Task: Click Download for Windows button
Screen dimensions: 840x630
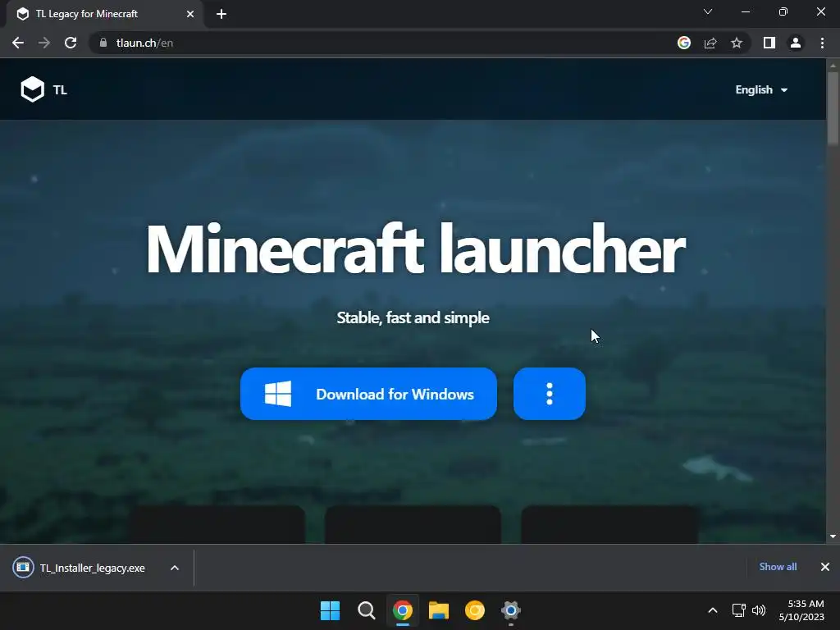Action: [x=368, y=394]
